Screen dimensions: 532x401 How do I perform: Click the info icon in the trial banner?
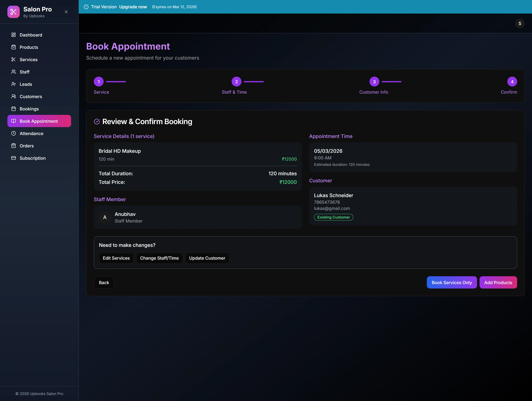(86, 7)
